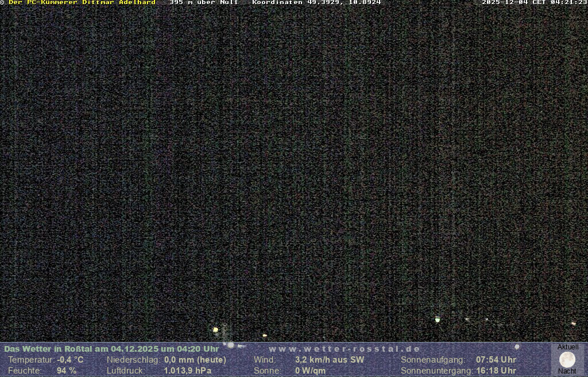Viewport: 588px width, 377px height.
Task: Click the Luftdruck value 1.013,9 hPa
Action: coord(188,371)
